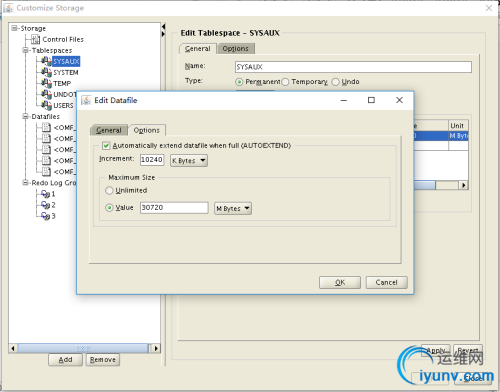Click the left split-pane collapse arrow
Image resolution: width=500 pixels, height=392 pixels.
point(163,26)
